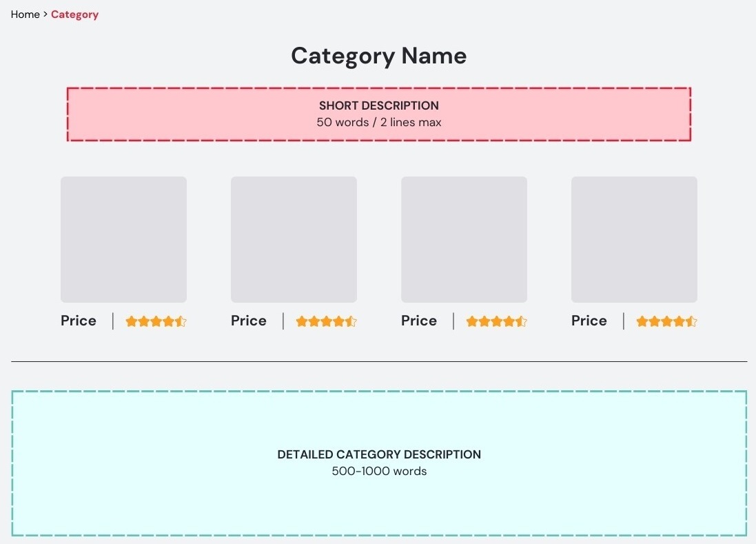
Task: Open the first product image thumbnail
Action: click(x=123, y=239)
